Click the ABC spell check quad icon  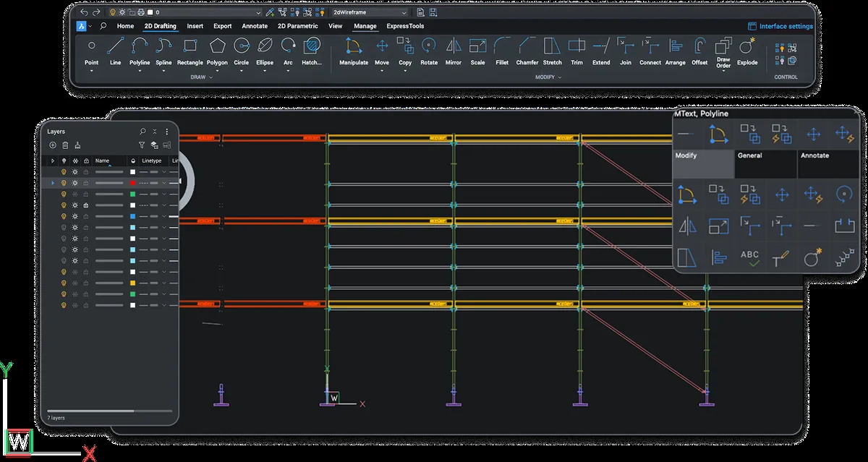tap(750, 257)
